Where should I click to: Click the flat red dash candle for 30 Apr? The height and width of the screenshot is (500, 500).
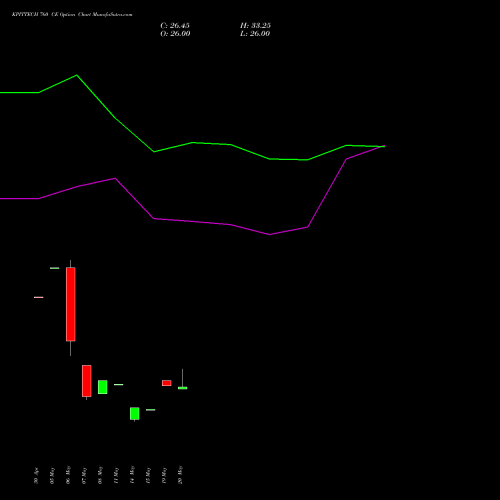[x=39, y=297]
